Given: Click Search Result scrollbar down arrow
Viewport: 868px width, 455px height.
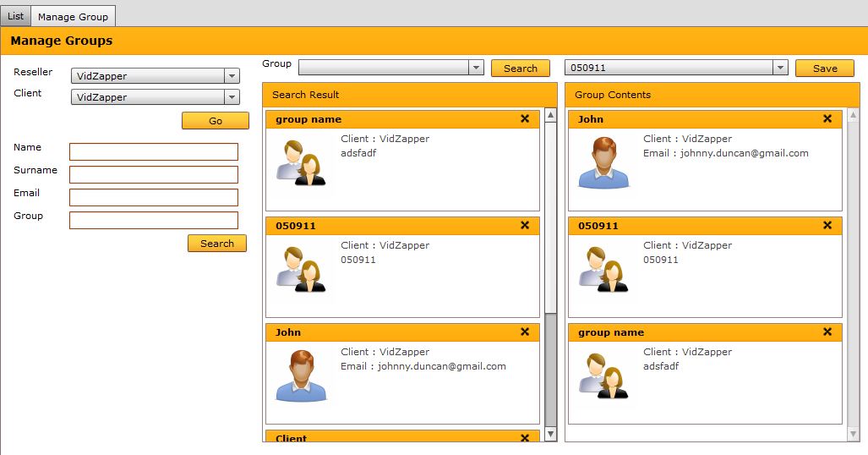Looking at the screenshot, I should (551, 433).
